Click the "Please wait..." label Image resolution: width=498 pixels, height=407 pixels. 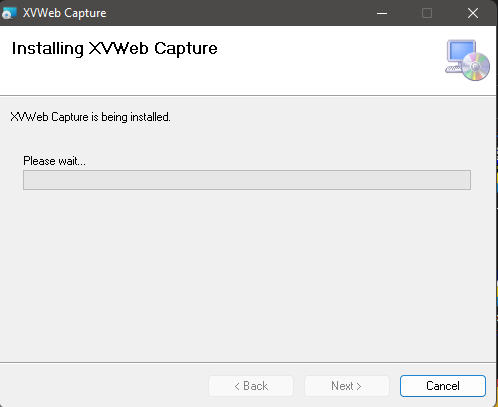pos(54,161)
